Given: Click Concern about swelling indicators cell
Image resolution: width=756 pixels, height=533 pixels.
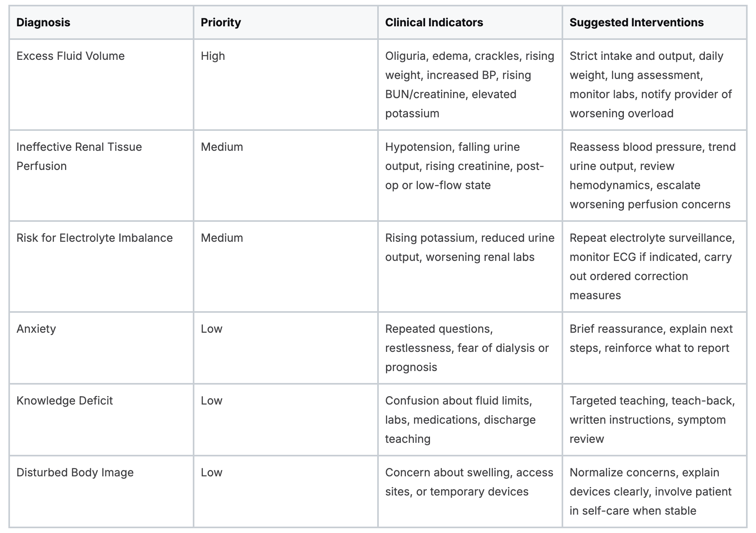Looking at the screenshot, I should coord(470,492).
